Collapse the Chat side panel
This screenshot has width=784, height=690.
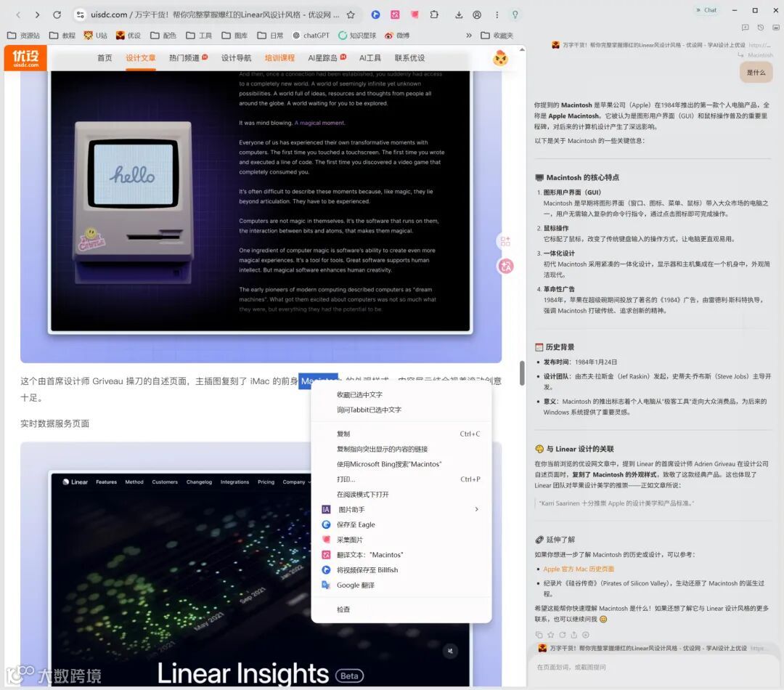coord(706,10)
